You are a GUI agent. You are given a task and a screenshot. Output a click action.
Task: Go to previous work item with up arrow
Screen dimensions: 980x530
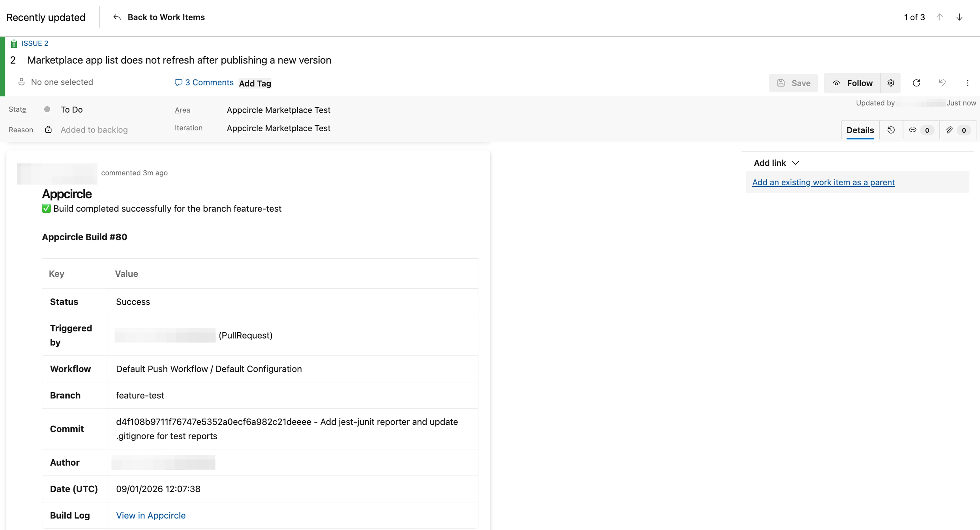940,17
